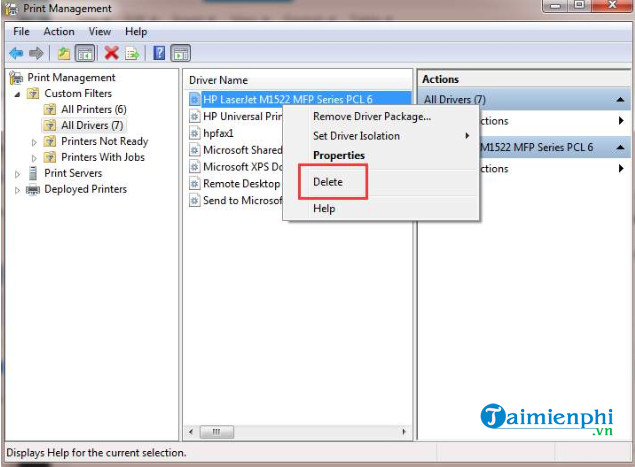Open the Action menu
The height and width of the screenshot is (467, 635).
[x=59, y=32]
